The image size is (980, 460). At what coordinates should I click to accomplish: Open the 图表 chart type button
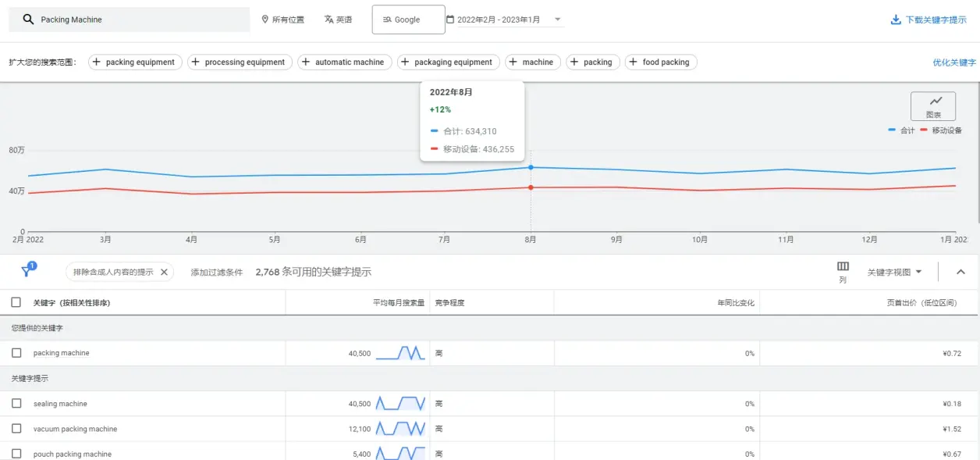click(x=933, y=106)
